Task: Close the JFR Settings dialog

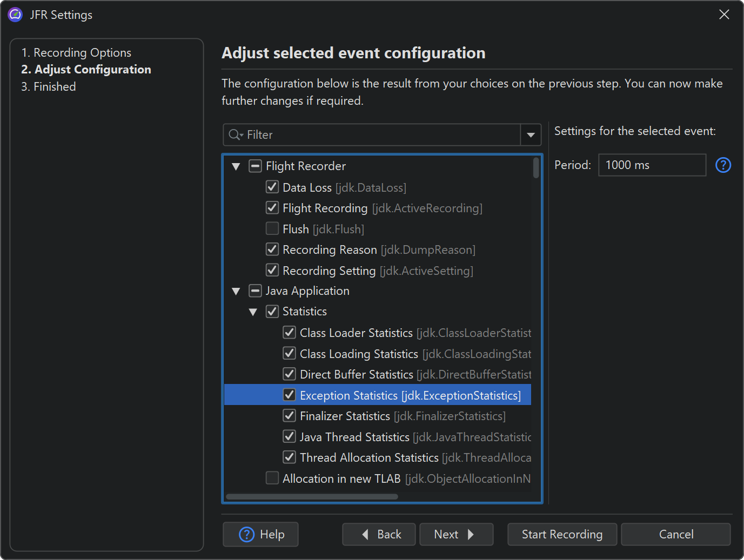Action: 724,15
